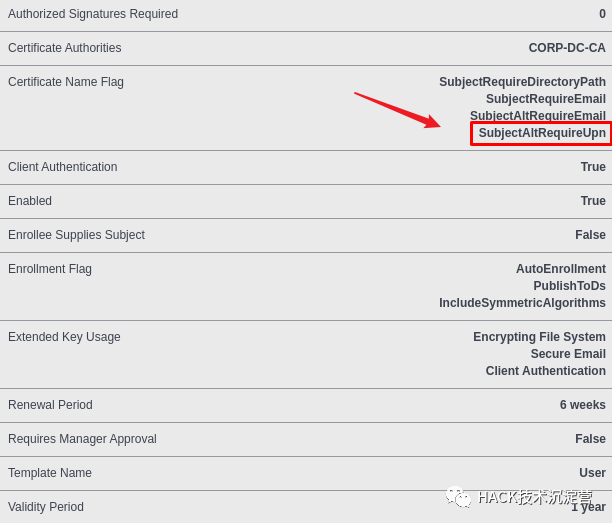Click the WeChat logo in the watermark
Viewport: 612px width, 525px height.
pyautogui.click(x=458, y=497)
